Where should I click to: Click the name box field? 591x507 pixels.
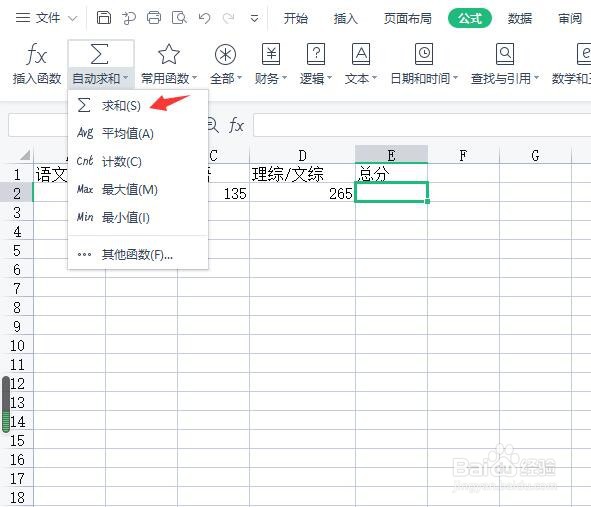(x=38, y=125)
